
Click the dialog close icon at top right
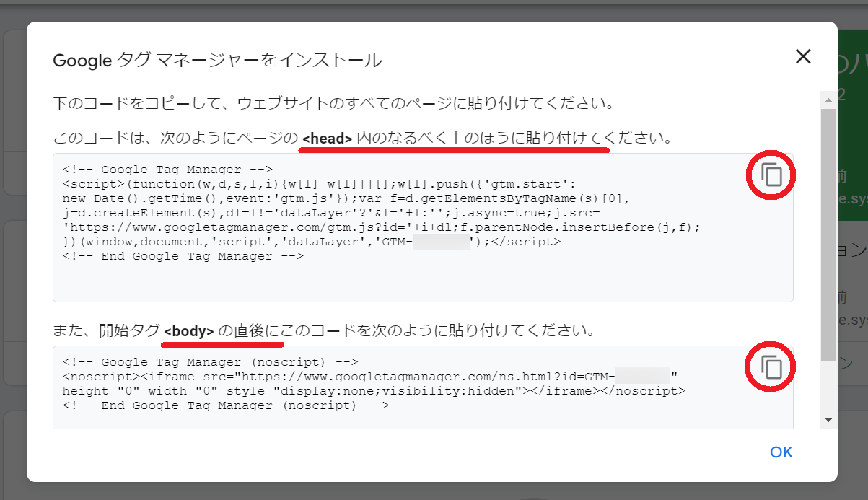tap(803, 56)
